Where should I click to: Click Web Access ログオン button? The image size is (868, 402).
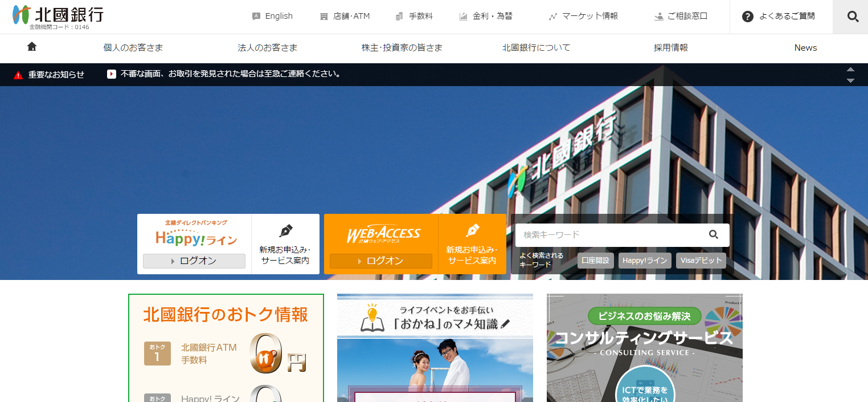[x=381, y=261]
